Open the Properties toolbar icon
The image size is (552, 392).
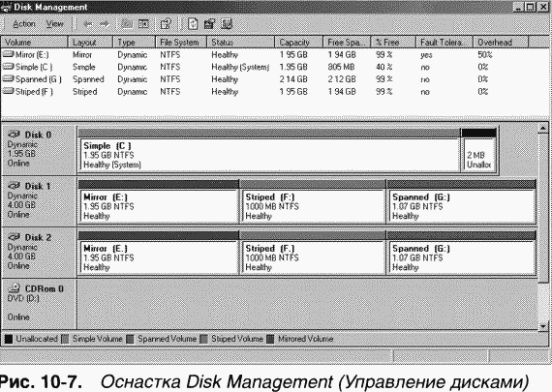point(209,24)
